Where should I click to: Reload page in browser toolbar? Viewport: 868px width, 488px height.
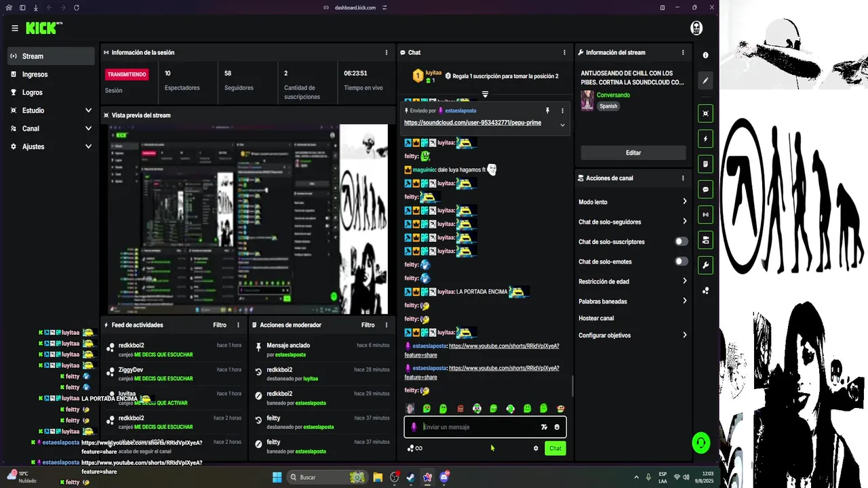[76, 7]
